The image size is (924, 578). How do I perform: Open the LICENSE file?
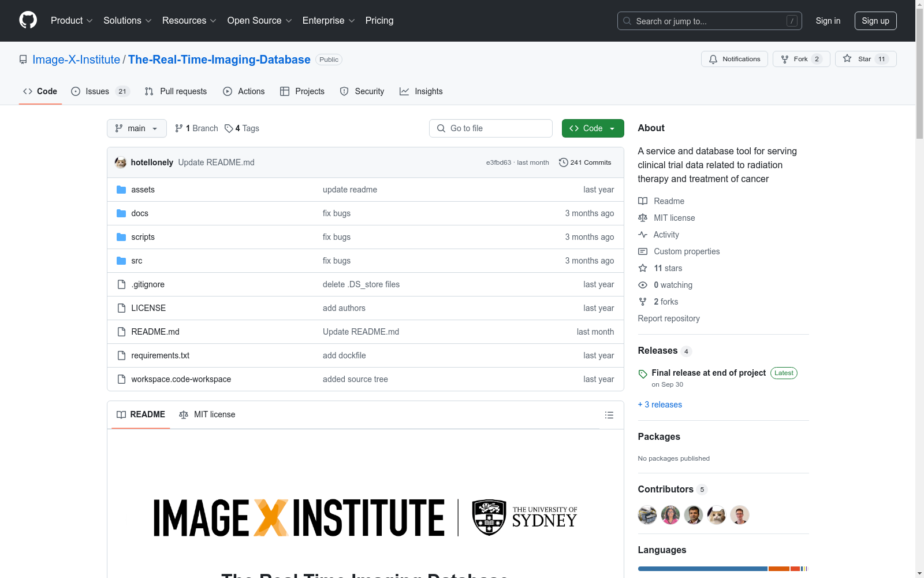(148, 308)
